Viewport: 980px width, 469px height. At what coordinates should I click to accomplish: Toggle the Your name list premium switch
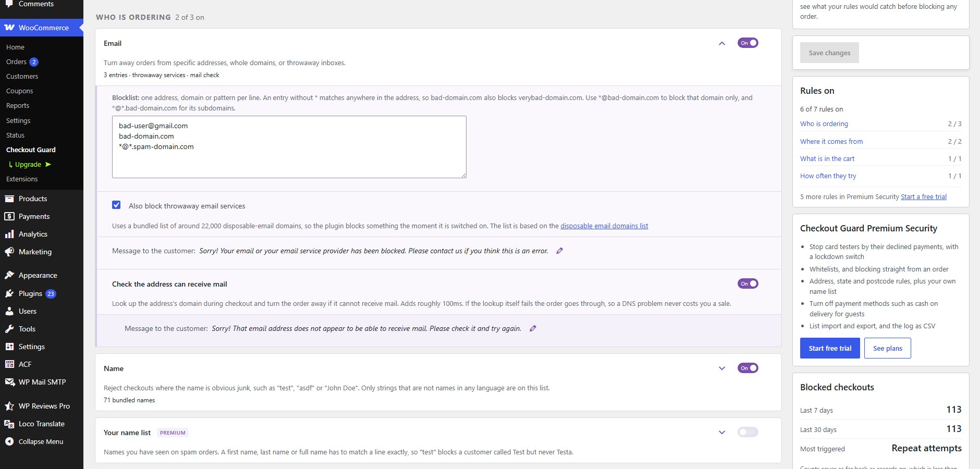point(748,432)
